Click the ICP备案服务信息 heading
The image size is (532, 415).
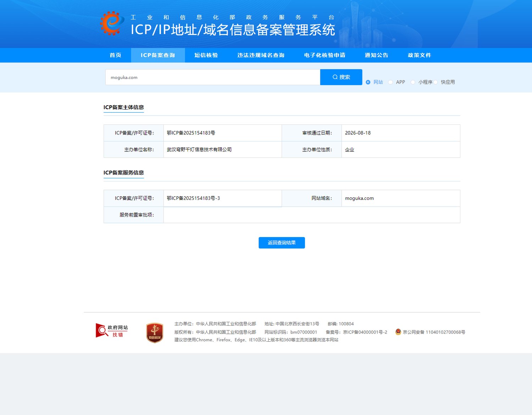pyautogui.click(x=123, y=173)
